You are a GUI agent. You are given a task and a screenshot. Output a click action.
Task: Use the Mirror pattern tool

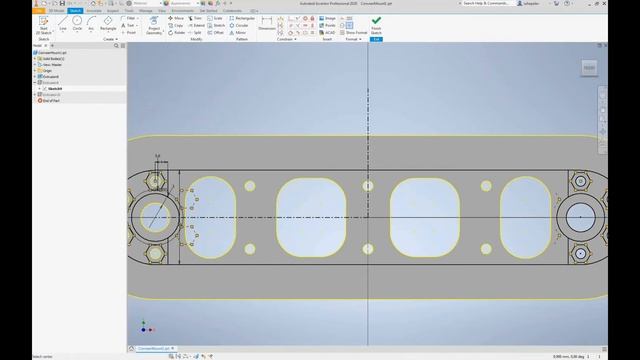pyautogui.click(x=238, y=32)
